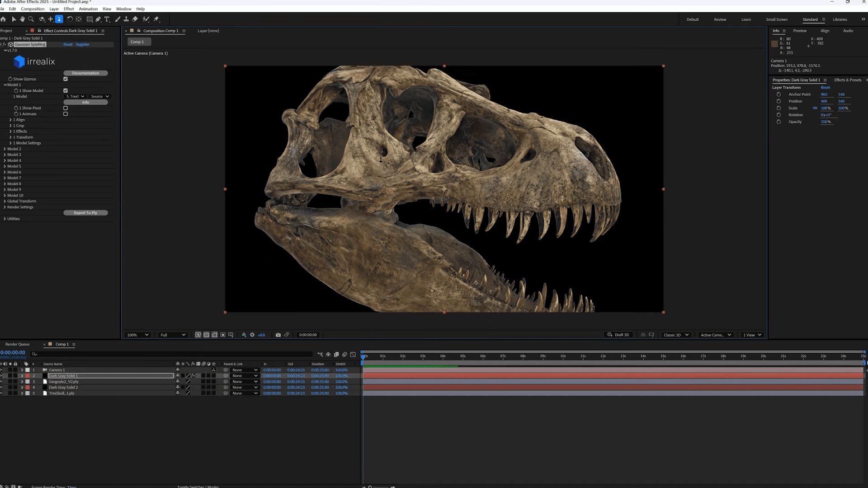This screenshot has height=488, width=868.
Task: Select the Pen tool
Action: (98, 19)
